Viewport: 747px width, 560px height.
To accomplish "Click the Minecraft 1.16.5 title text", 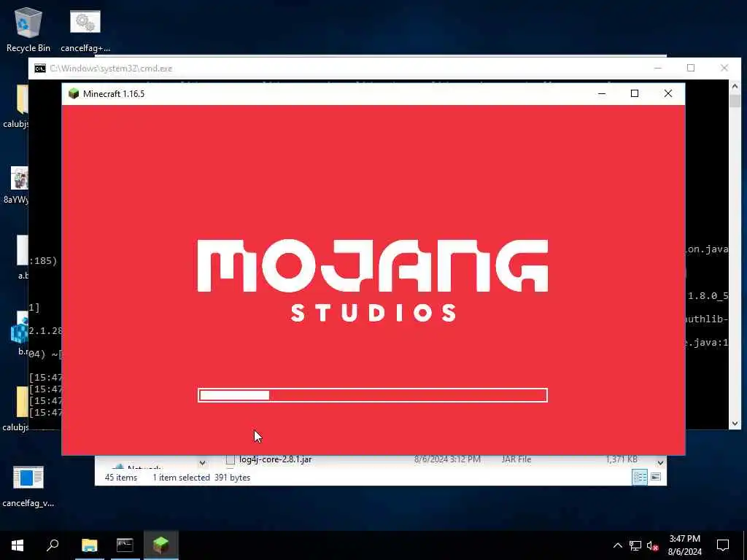I will coord(114,94).
